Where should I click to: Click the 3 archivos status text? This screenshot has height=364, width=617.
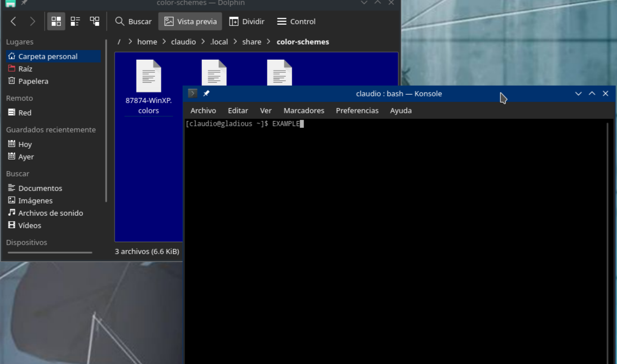point(147,251)
